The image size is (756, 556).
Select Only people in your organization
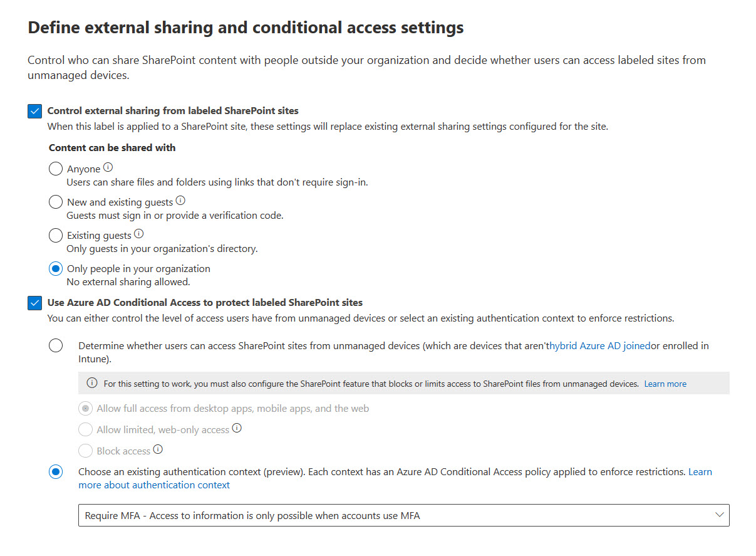pyautogui.click(x=55, y=268)
